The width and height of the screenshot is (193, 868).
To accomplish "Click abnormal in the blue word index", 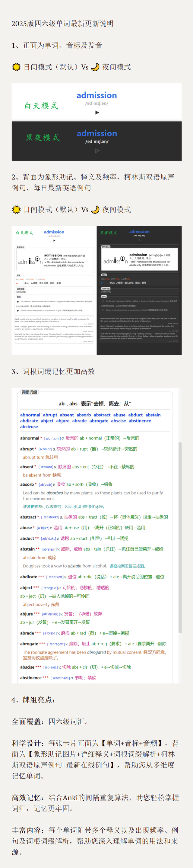I will (30, 415).
